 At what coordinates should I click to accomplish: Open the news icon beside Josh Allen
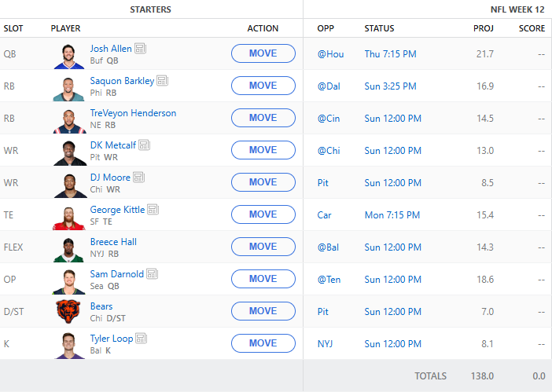click(x=140, y=49)
